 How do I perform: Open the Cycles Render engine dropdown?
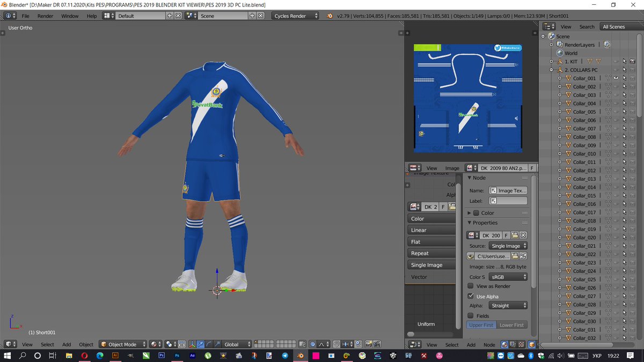click(294, 16)
